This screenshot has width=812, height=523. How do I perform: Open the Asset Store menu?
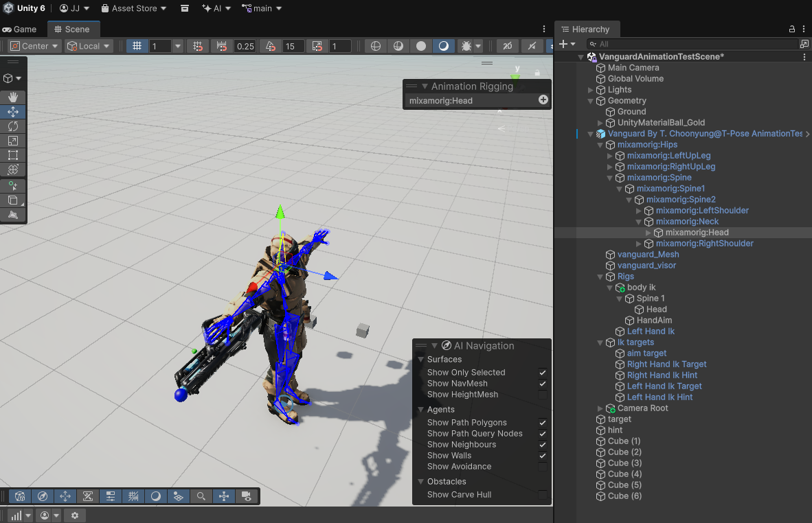coord(133,8)
